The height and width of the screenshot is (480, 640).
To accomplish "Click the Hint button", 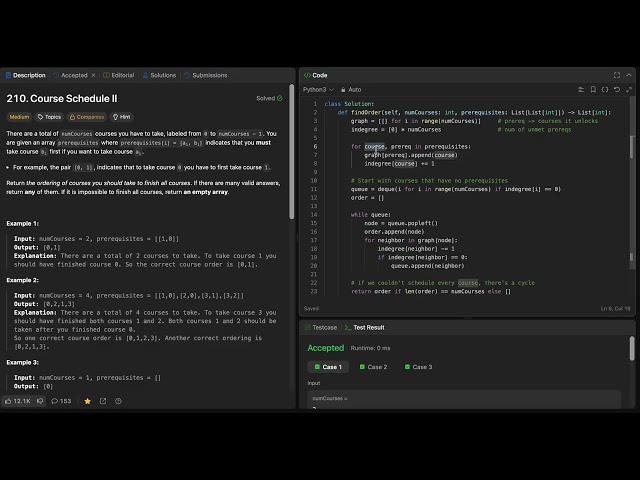I will [x=122, y=117].
